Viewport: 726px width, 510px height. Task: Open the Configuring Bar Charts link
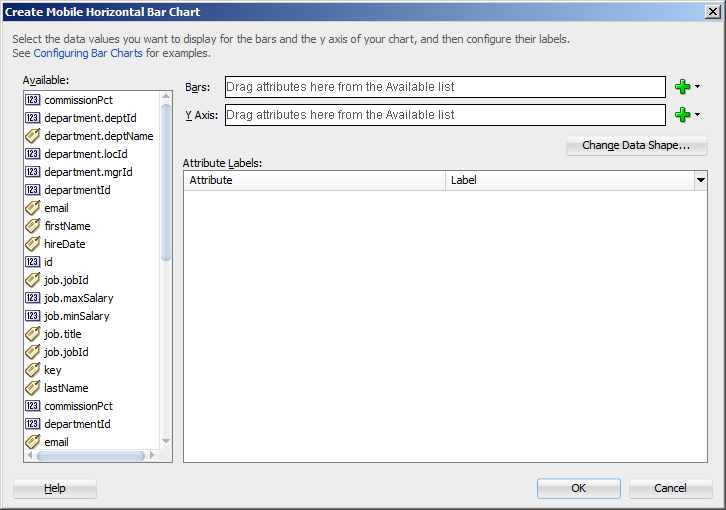coord(88,53)
